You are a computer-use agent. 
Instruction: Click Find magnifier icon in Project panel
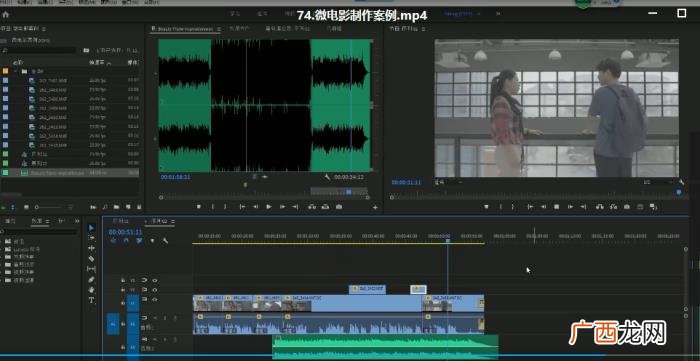coord(105,207)
